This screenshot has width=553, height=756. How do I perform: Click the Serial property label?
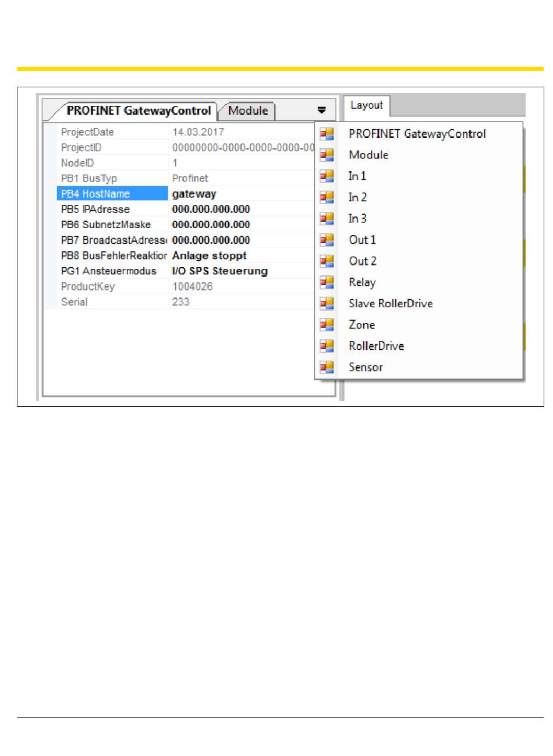(75, 301)
